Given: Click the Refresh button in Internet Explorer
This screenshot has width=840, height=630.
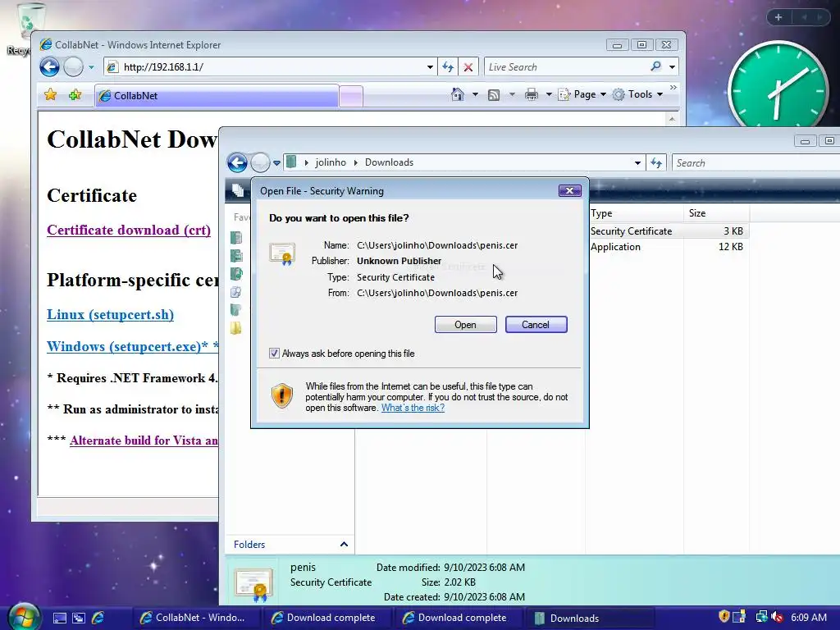Looking at the screenshot, I should click(448, 67).
